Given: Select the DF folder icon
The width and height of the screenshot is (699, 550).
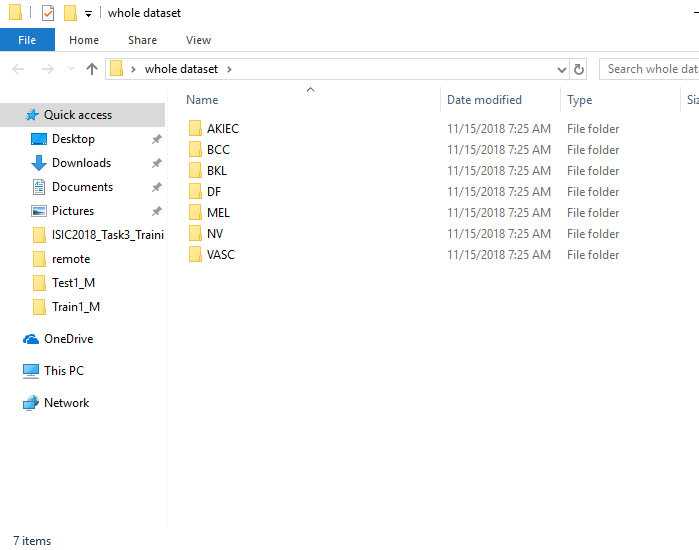Looking at the screenshot, I should tap(195, 191).
